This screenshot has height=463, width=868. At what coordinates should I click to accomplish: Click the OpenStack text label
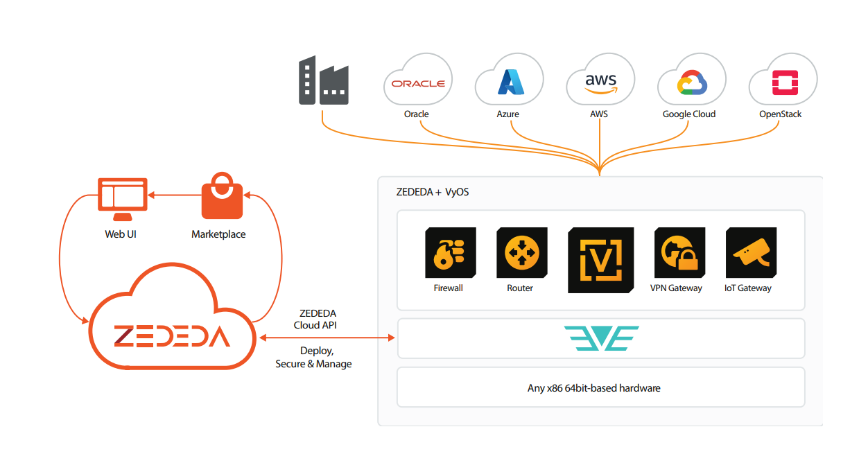click(x=781, y=114)
